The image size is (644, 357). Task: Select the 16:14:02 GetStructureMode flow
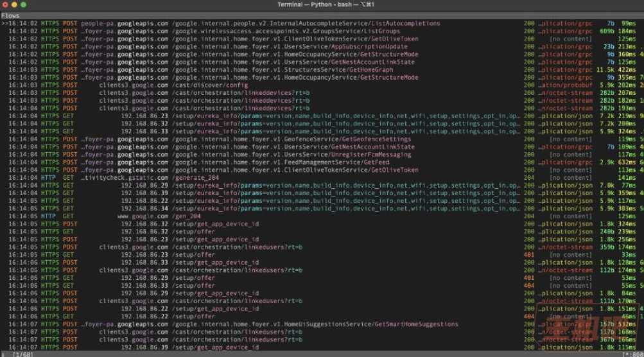322,54
